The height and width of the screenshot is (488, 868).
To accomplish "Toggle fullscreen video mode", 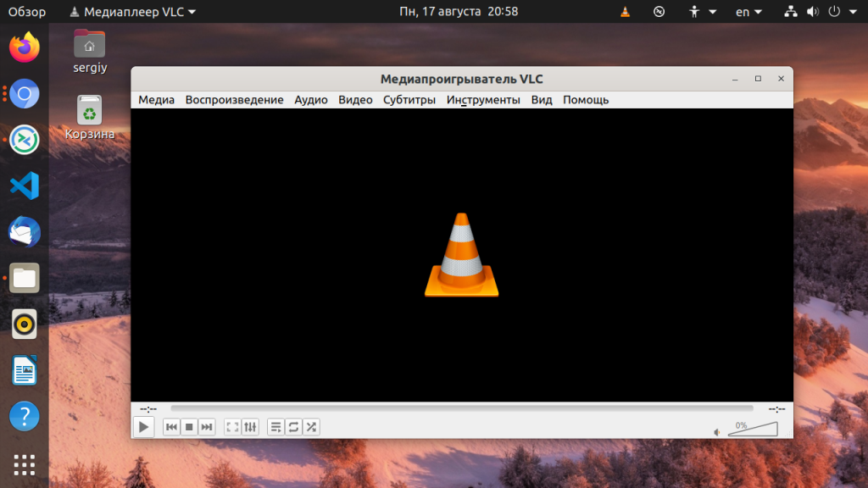I will click(x=232, y=427).
